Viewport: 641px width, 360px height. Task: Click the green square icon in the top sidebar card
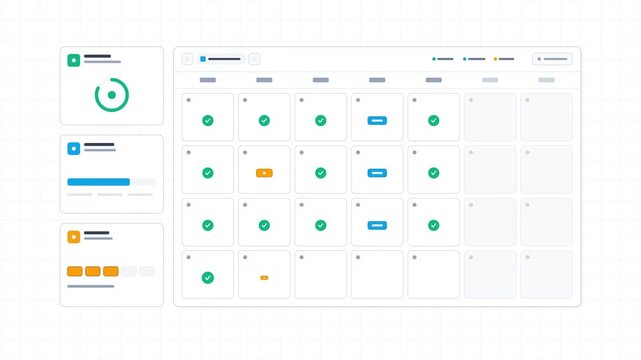coord(74,60)
